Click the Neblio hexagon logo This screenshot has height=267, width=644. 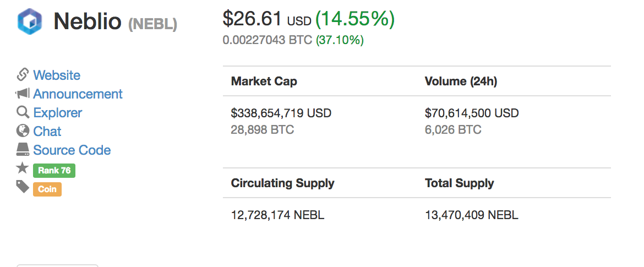pos(30,21)
